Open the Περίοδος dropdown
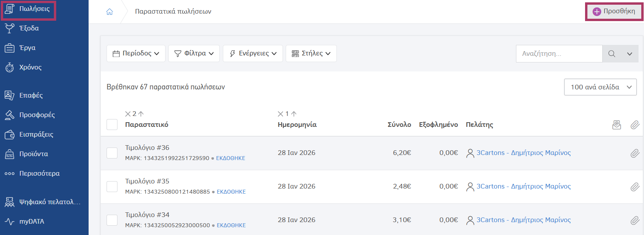 (136, 53)
